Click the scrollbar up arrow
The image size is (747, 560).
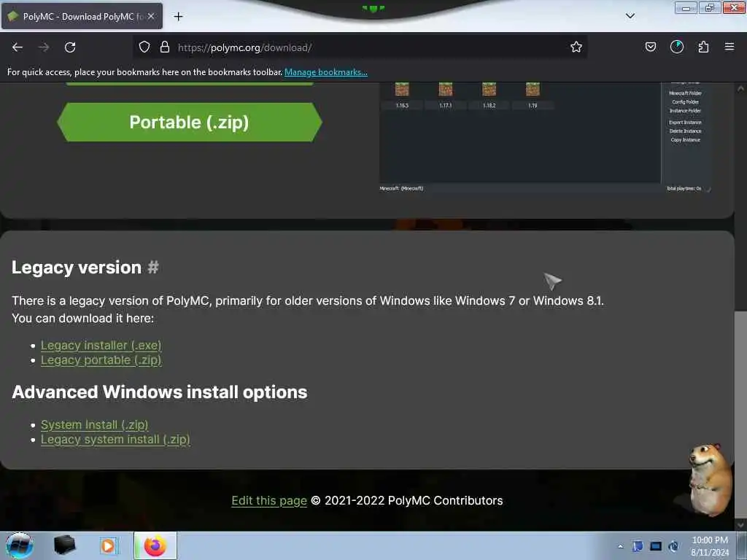click(740, 88)
